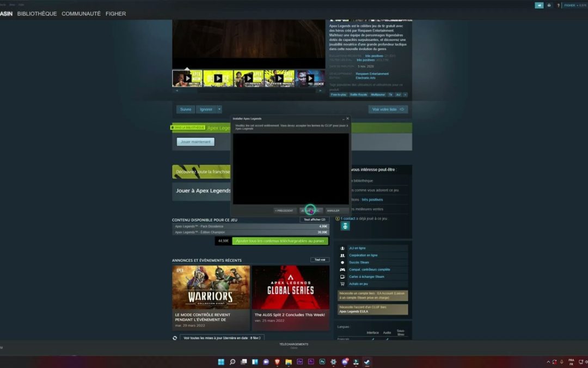588x368 pixels.
Task: Select the Free-to-play tag
Action: (x=338, y=95)
